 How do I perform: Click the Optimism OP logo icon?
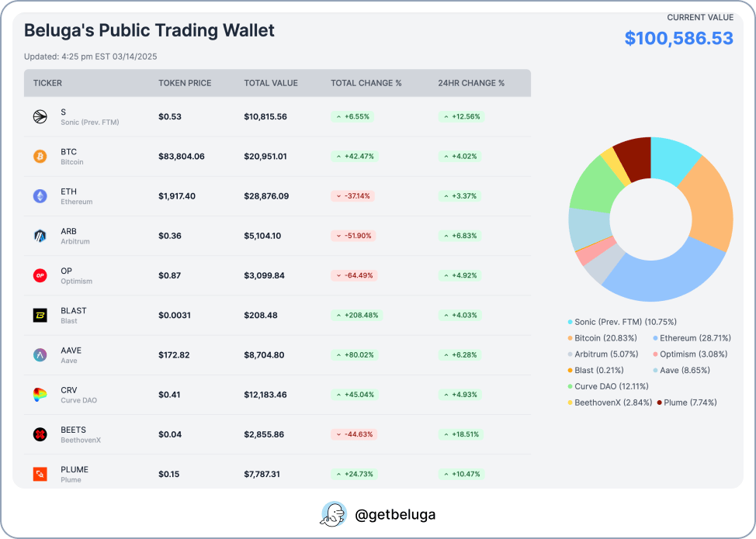tap(40, 275)
